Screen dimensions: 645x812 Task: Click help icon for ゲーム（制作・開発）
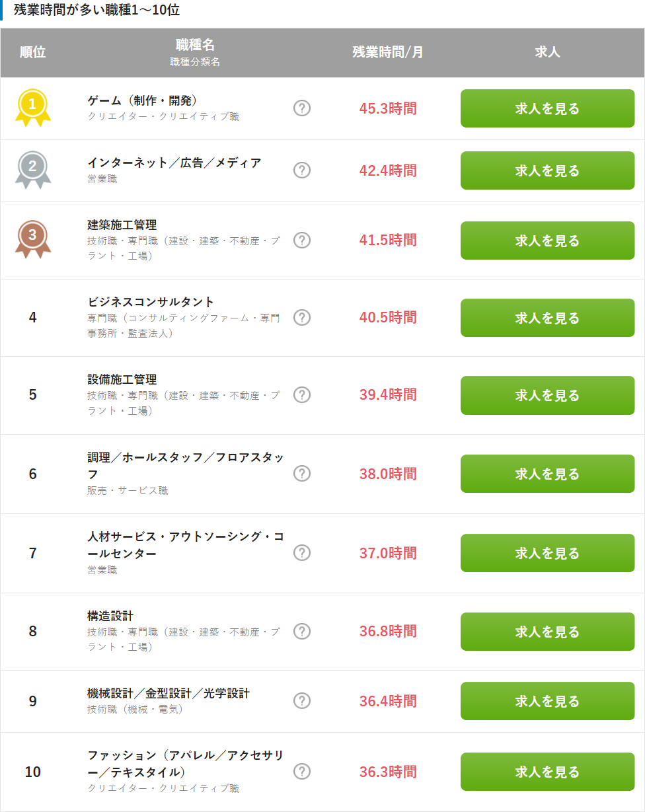click(302, 108)
